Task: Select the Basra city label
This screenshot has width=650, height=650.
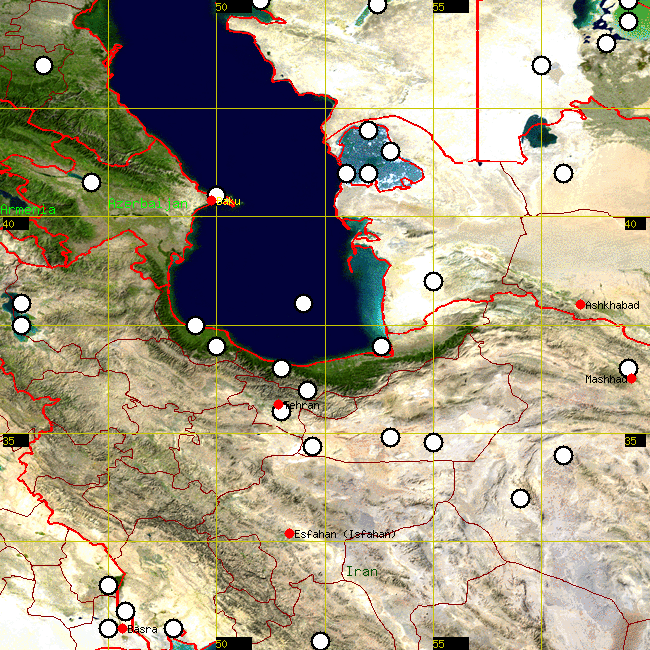Action: (143, 629)
